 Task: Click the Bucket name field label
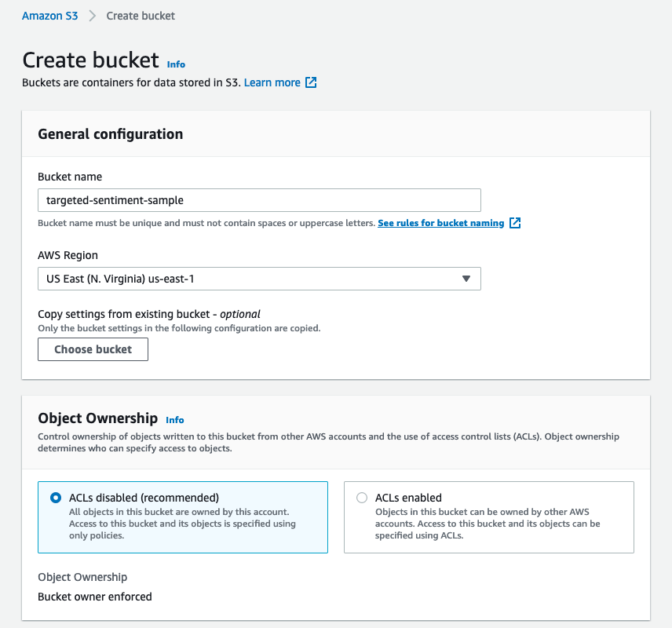click(x=70, y=177)
